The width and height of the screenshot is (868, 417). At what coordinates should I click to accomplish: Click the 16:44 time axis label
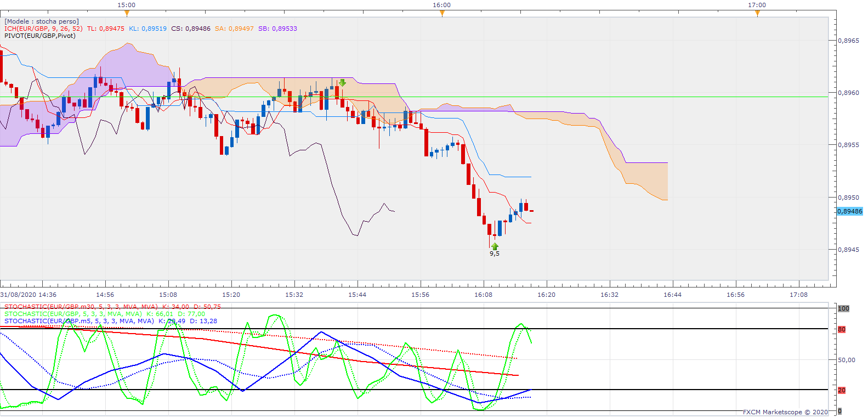point(673,295)
